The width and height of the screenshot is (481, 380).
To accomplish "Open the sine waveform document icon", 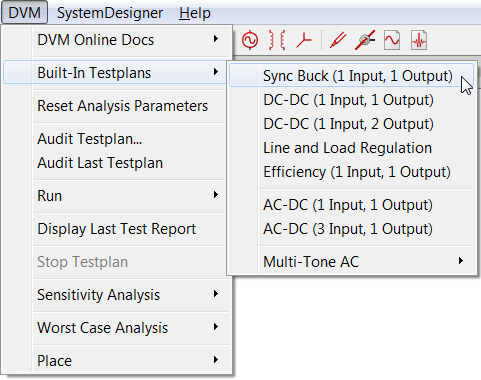I will 392,40.
